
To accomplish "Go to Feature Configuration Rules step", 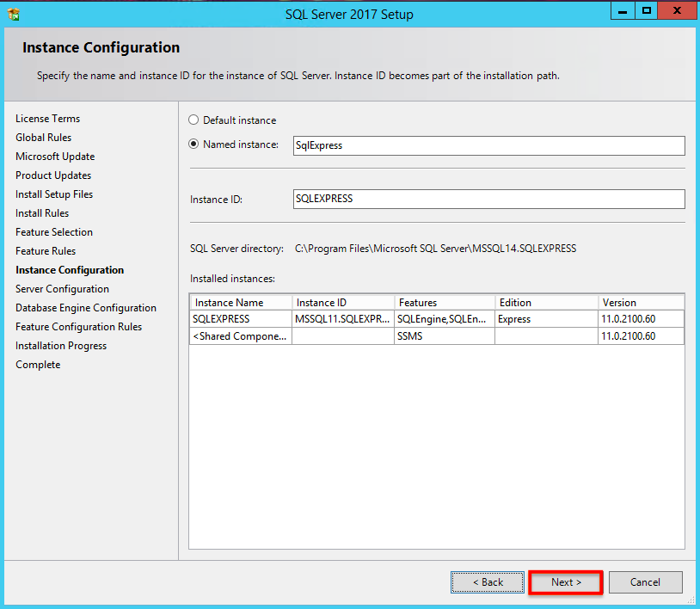I will pos(79,327).
